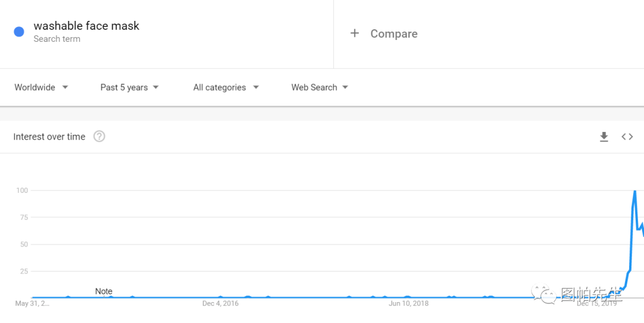Click the Note marker on the chart
Viewport: 644px width, 323px height.
click(104, 291)
